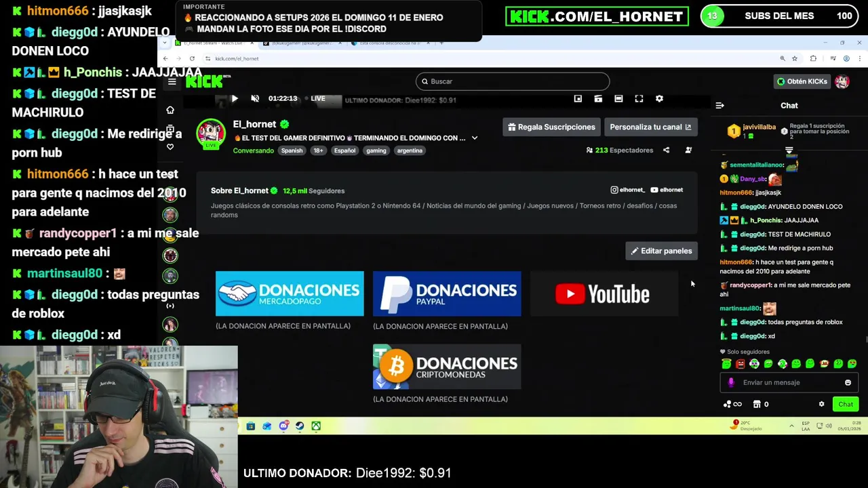The height and width of the screenshot is (488, 868).
Task: Switch to the kukugamer browser tab
Action: [302, 43]
